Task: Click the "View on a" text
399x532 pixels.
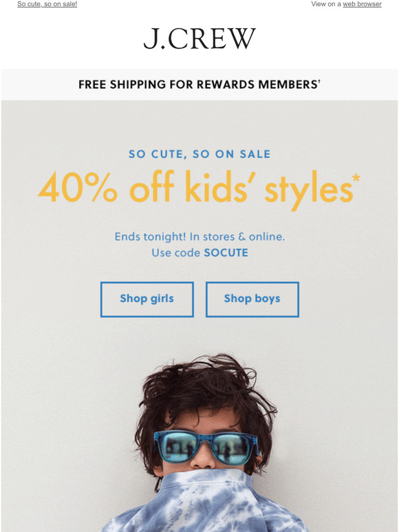Action: 326,4
